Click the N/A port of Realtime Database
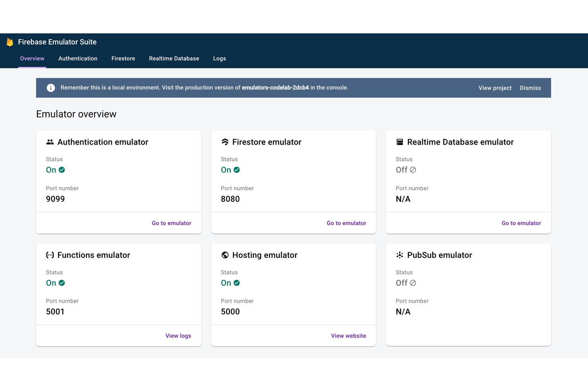The height and width of the screenshot is (392, 588). click(x=403, y=199)
